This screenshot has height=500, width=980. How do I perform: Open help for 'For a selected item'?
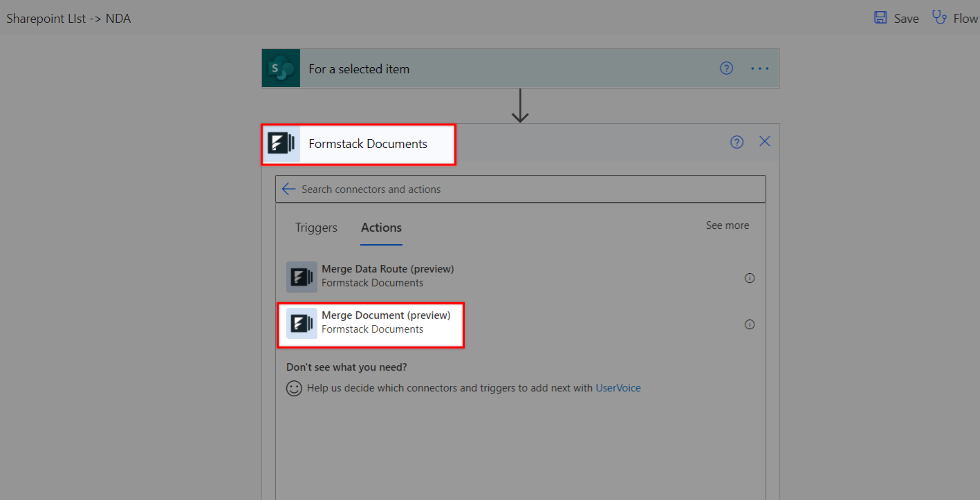726,68
